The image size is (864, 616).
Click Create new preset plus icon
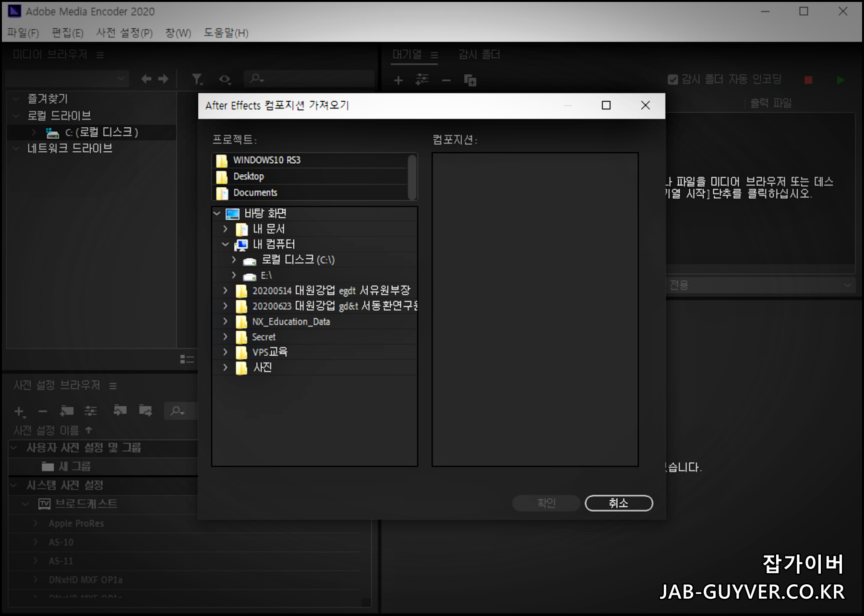click(19, 411)
